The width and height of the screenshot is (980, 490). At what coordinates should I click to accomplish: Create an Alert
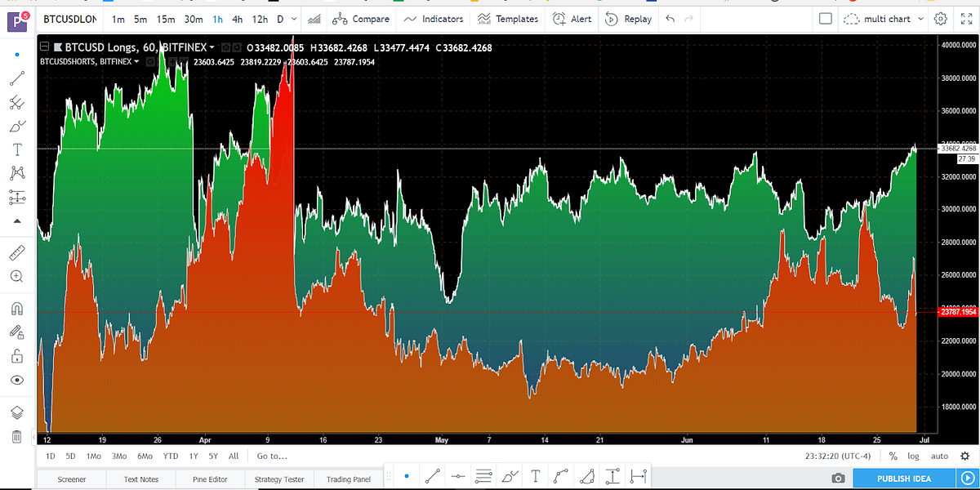click(572, 19)
